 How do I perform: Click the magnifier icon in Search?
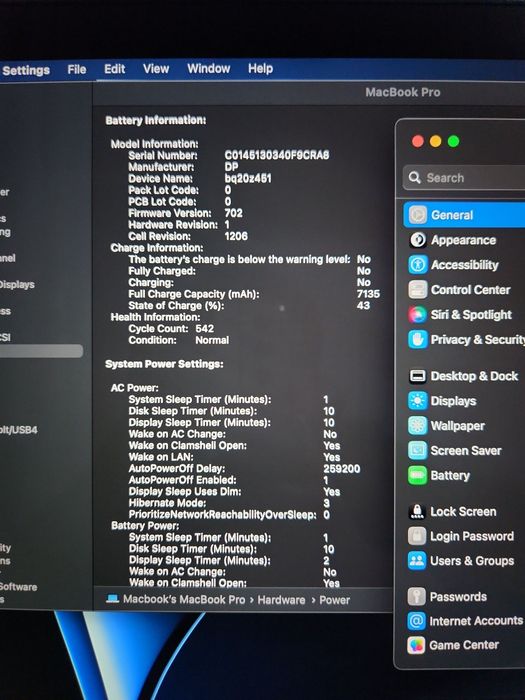click(415, 178)
